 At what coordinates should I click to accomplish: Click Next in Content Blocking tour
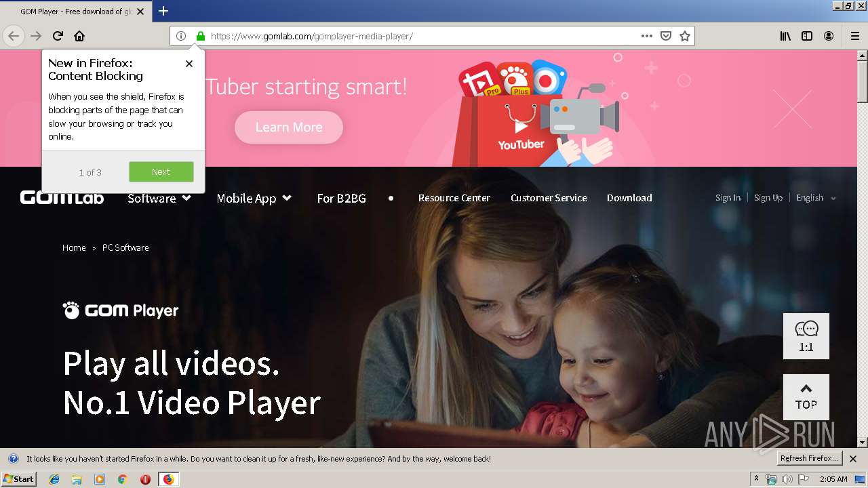[161, 171]
